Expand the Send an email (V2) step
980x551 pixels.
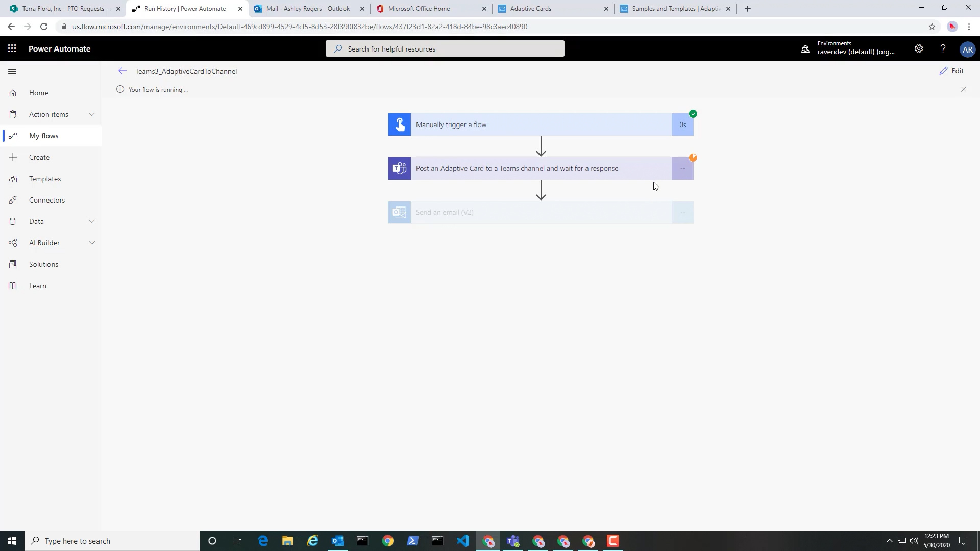[x=541, y=212]
